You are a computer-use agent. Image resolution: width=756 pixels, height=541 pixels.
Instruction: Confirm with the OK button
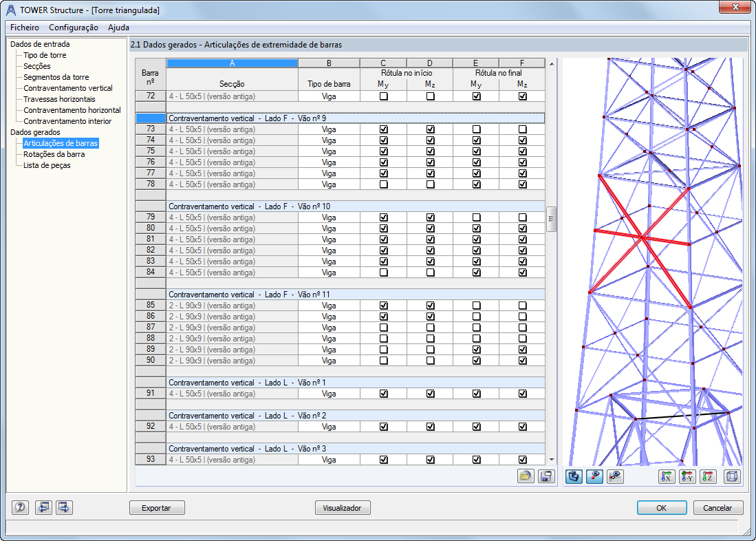[662, 508]
